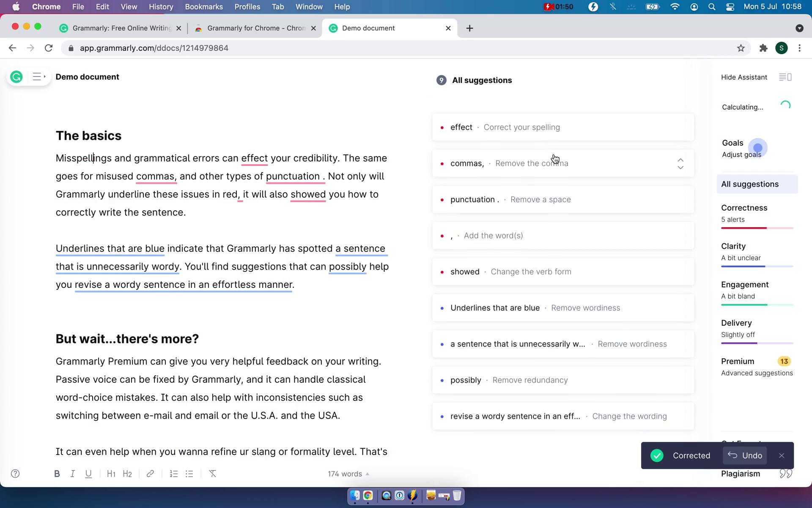Open the document menu hamburger icon
Viewport: 812px width, 508px height.
tap(38, 77)
